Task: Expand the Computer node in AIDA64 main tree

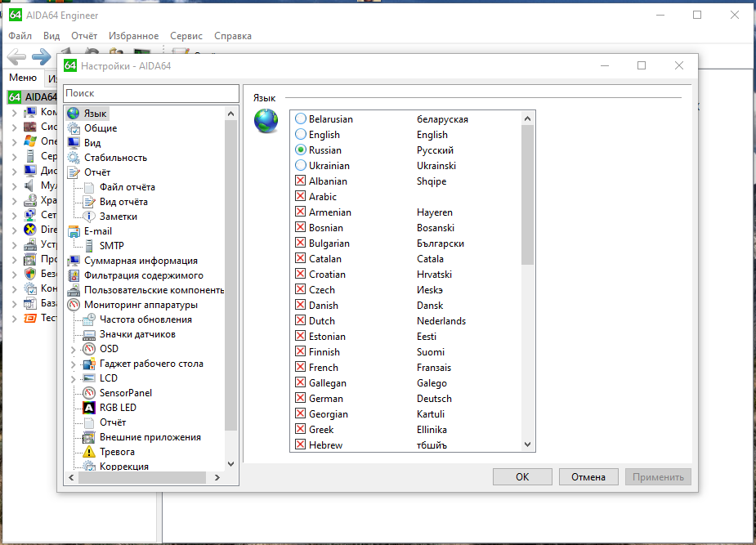Action: pos(14,114)
